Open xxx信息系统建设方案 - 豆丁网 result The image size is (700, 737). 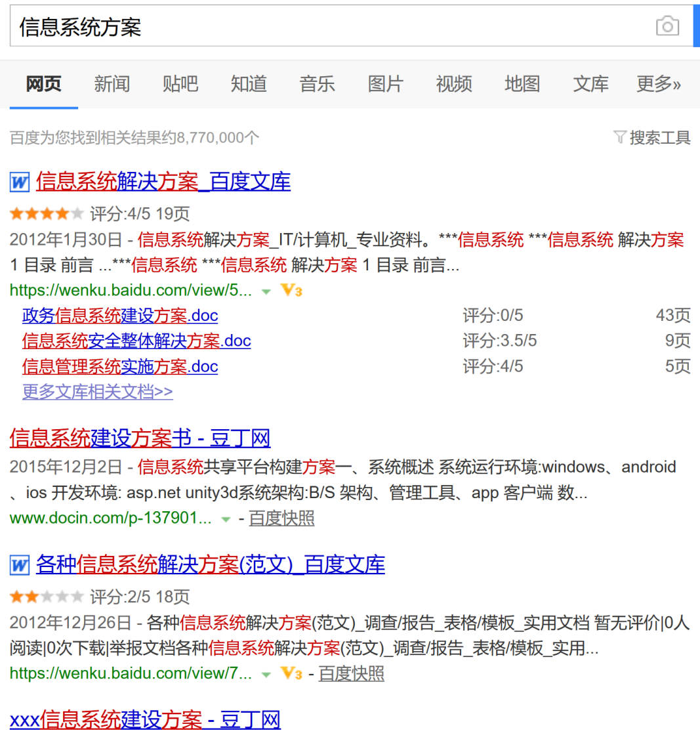(145, 720)
